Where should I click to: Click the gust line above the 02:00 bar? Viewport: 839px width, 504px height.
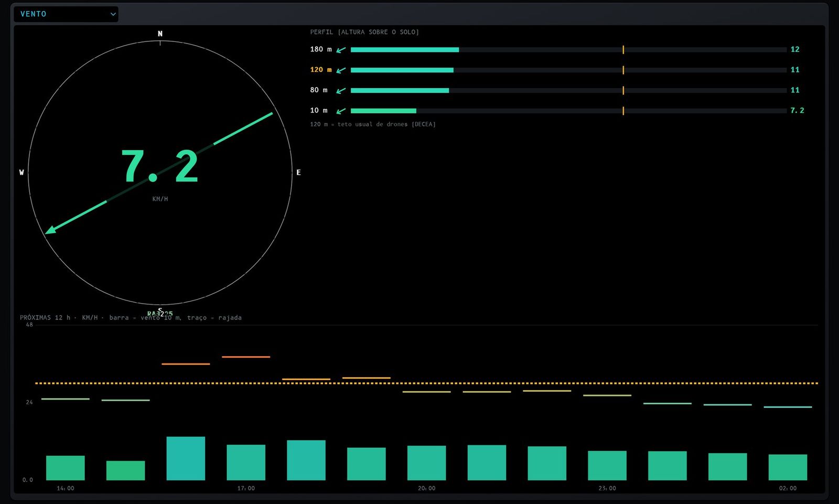(x=788, y=407)
